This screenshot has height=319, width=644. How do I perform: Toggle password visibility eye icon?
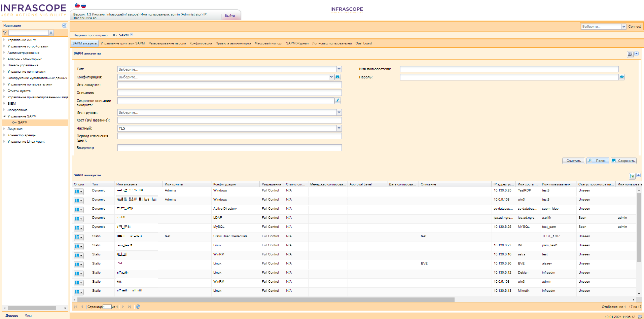622,77
